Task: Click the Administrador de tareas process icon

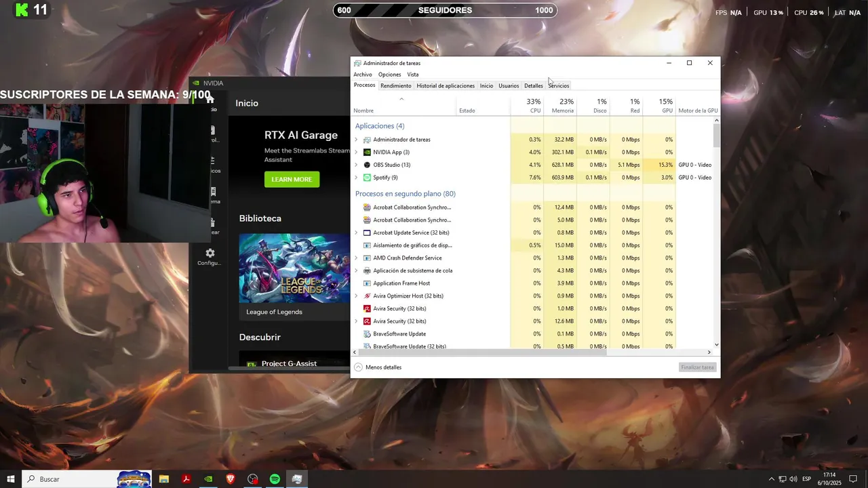Action: pyautogui.click(x=367, y=140)
